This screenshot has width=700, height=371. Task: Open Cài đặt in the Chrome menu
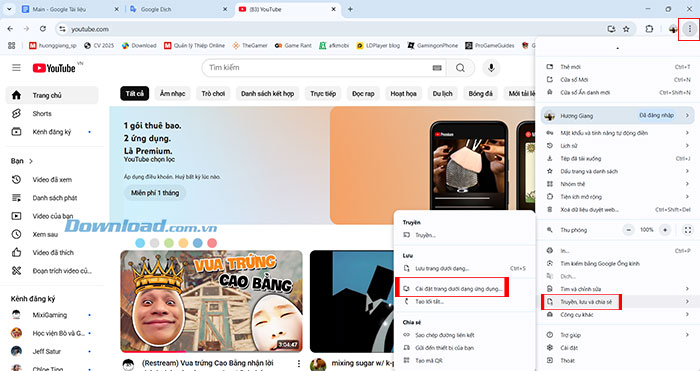tap(617, 348)
